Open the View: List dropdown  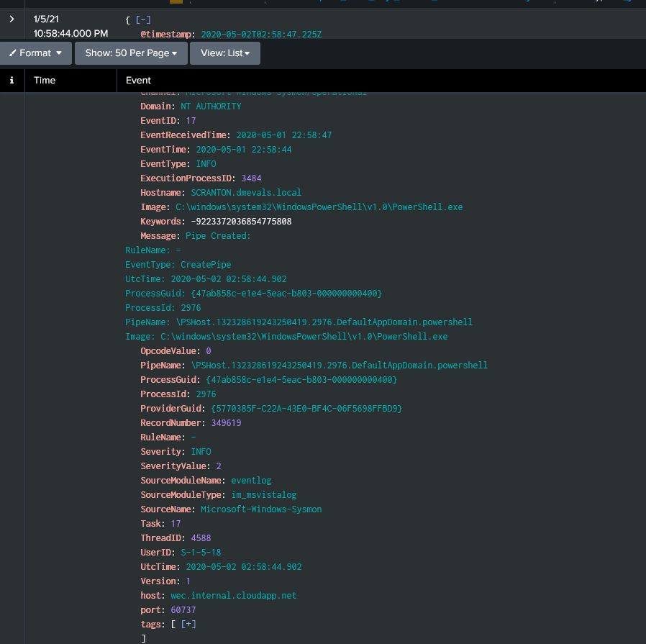[x=225, y=53]
